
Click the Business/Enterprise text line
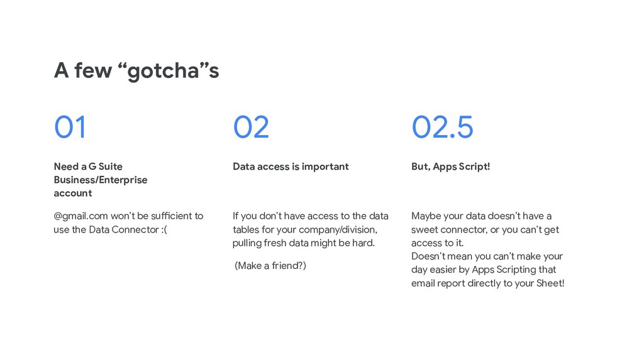pos(100,180)
